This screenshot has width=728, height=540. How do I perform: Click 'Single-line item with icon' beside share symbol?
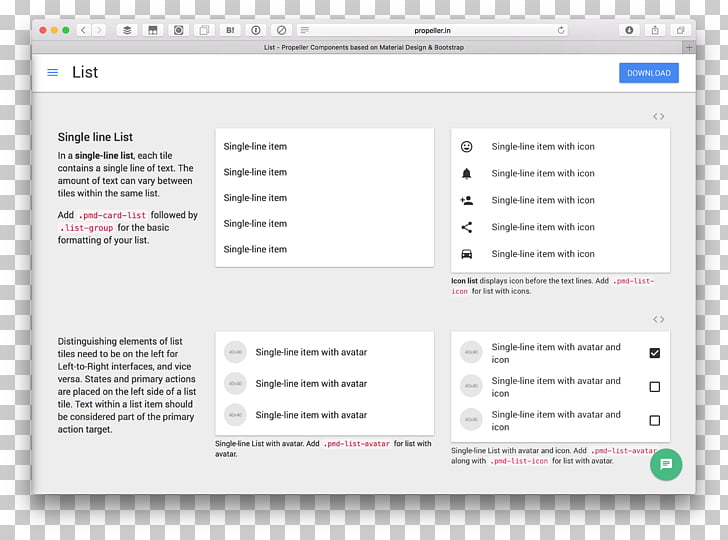pyautogui.click(x=543, y=227)
